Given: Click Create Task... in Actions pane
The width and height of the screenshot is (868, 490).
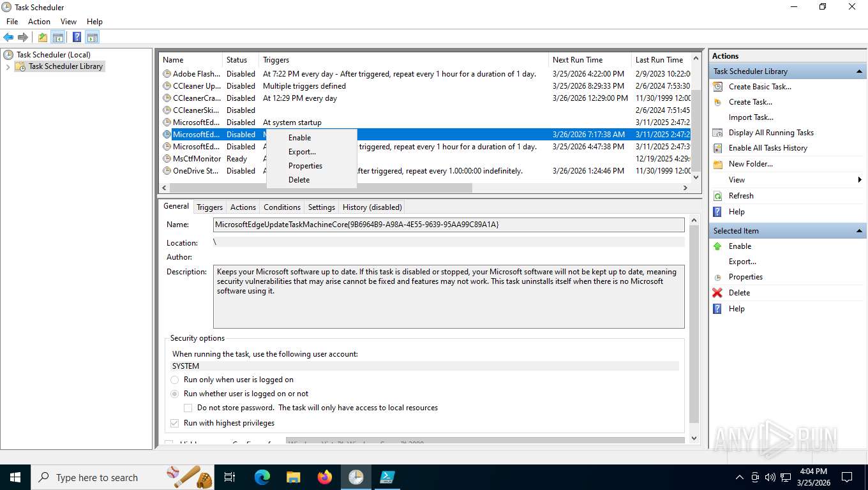Looking at the screenshot, I should [750, 102].
